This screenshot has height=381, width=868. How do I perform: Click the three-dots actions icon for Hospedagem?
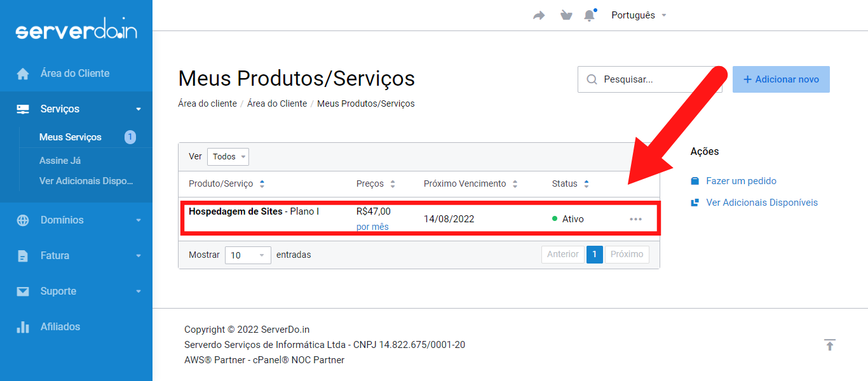(635, 219)
